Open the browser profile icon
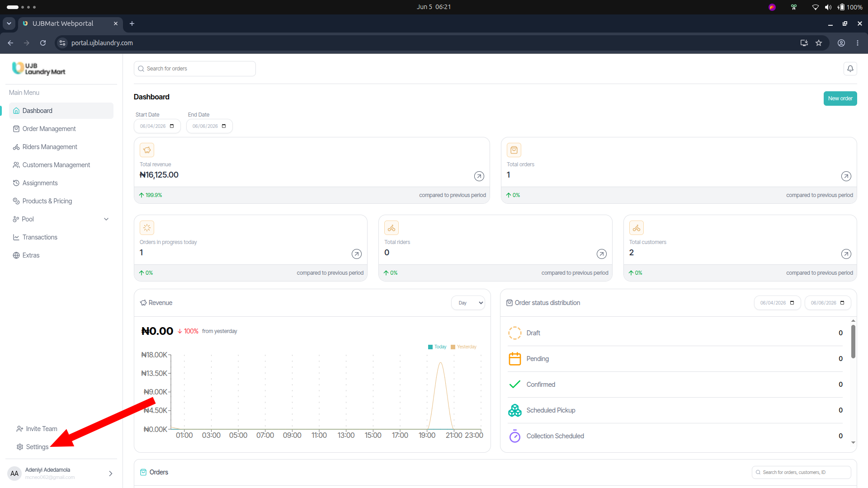Viewport: 868px width, 488px height. [x=841, y=43]
